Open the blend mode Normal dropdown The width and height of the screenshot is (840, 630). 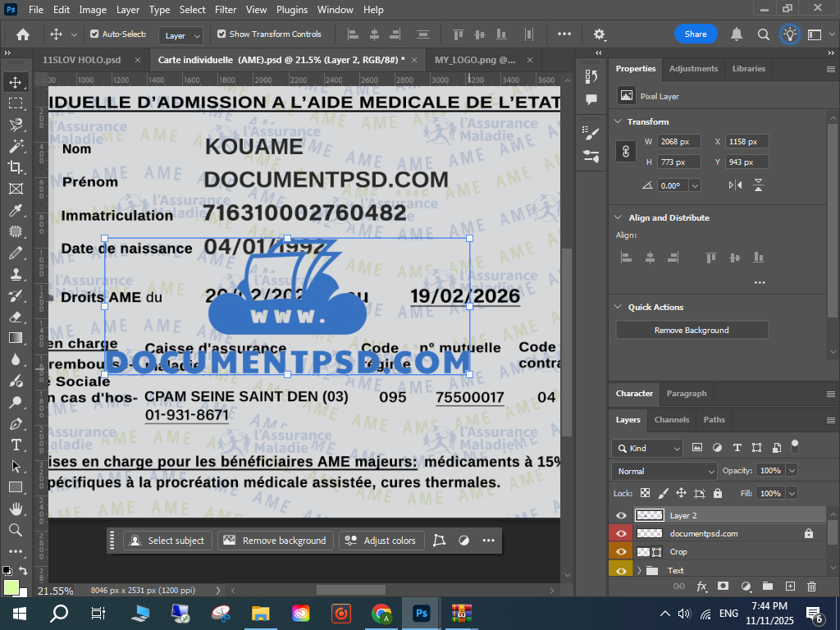tap(664, 471)
